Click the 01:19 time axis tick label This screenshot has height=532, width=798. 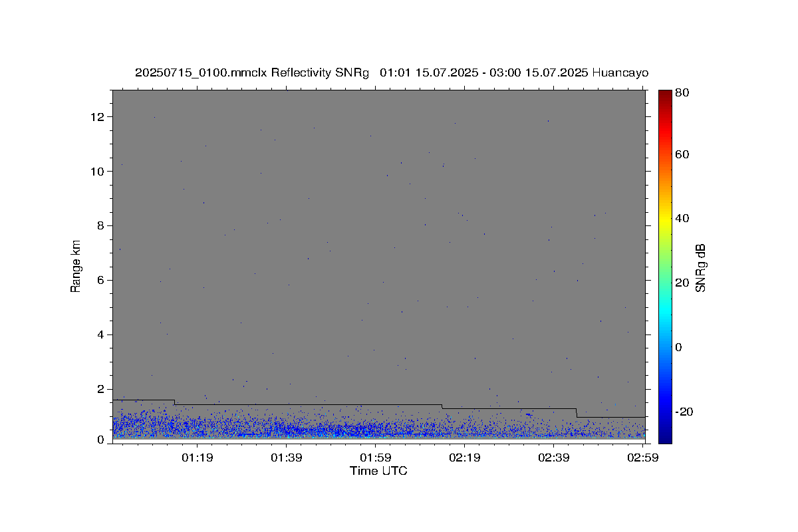pyautogui.click(x=197, y=458)
